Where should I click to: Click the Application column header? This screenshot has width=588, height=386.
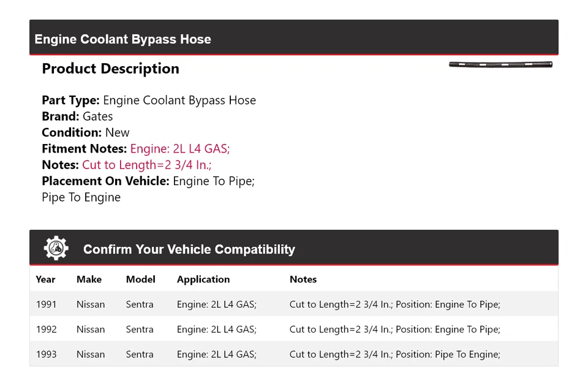click(203, 279)
